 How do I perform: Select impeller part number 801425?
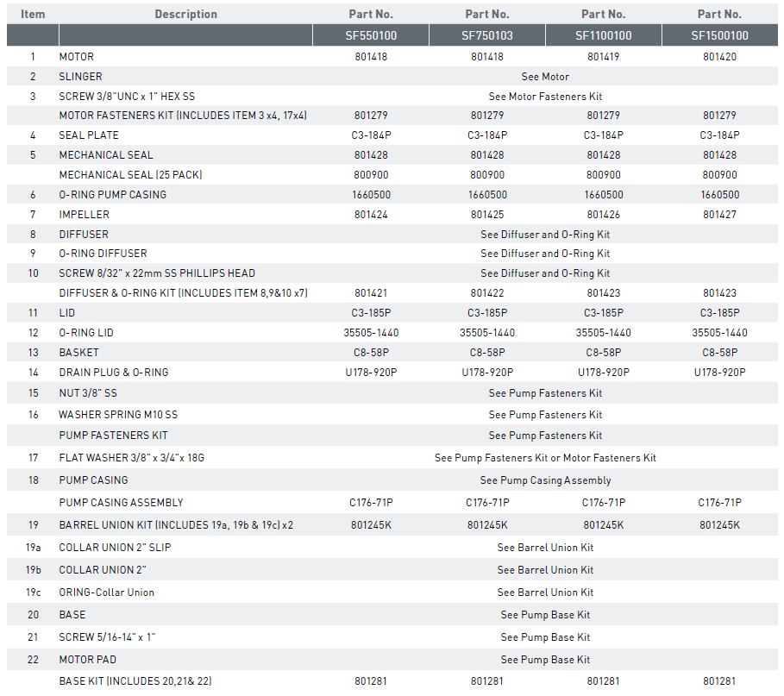click(487, 215)
